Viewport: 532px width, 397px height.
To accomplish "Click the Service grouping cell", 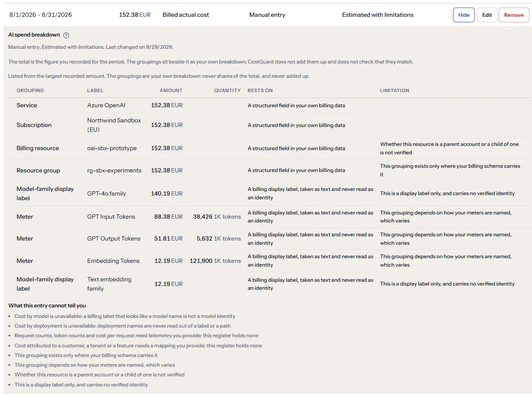I will [x=27, y=105].
